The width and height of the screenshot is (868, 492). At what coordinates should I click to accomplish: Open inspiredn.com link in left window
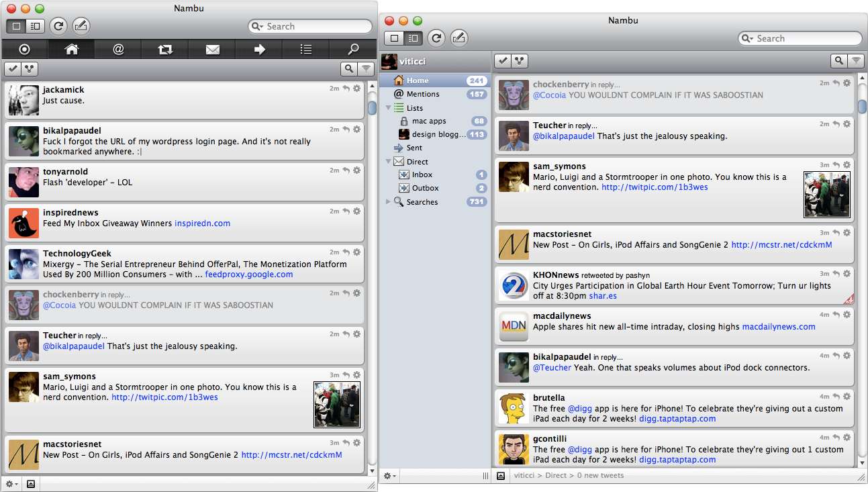coord(202,223)
